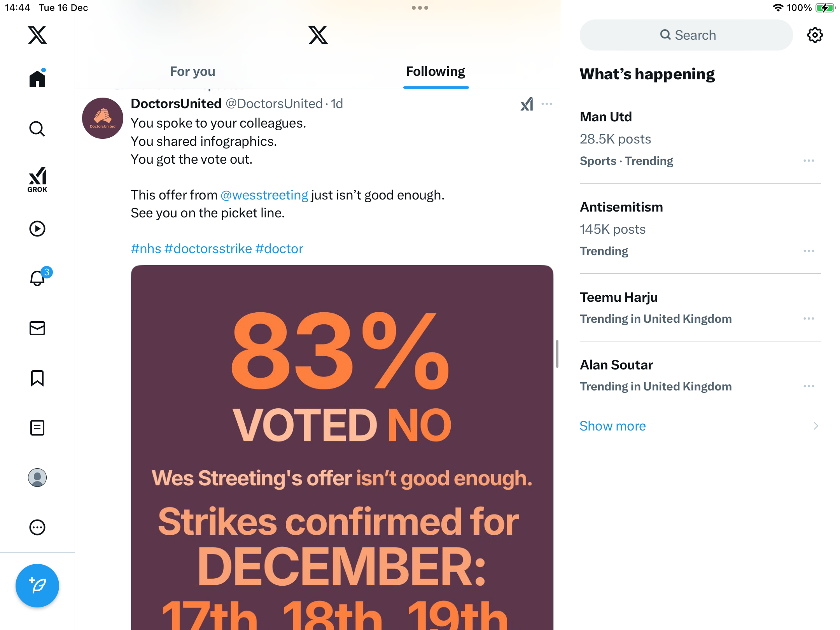Image resolution: width=840 pixels, height=630 pixels.
Task: Open the Video tab play icon
Action: pyautogui.click(x=37, y=229)
